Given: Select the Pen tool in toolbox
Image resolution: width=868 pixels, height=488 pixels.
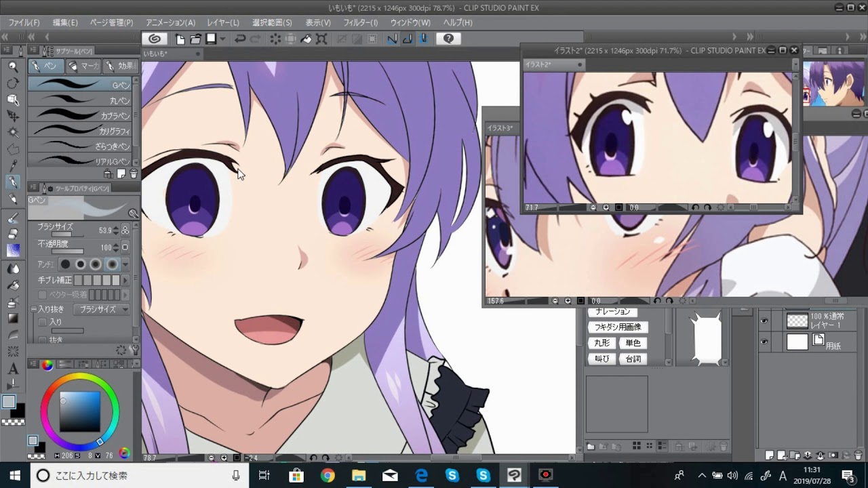Looking at the screenshot, I should pyautogui.click(x=13, y=182).
